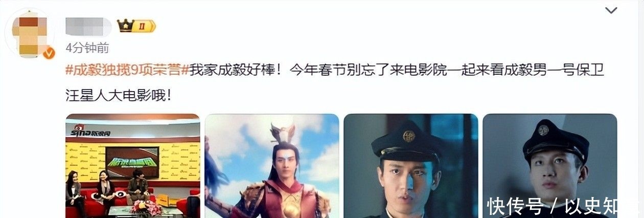Screen dimensions: 644x218
Task: Click the orange verified badge on avatar
Action: click(49, 53)
